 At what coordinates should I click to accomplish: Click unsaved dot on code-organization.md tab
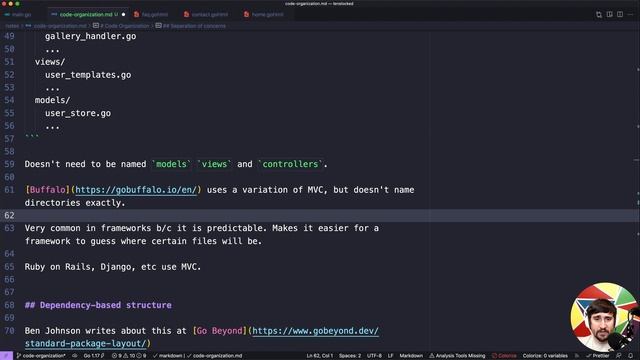123,14
